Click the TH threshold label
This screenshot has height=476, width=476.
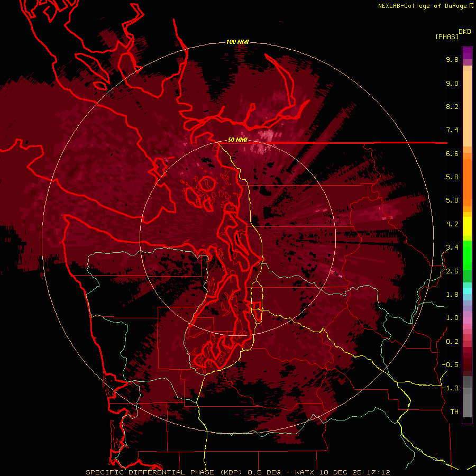pyautogui.click(x=454, y=412)
